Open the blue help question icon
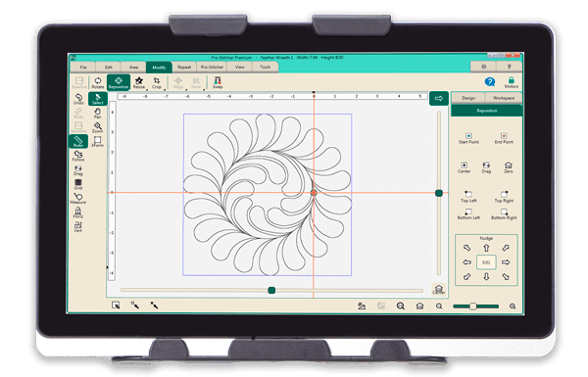The width and height of the screenshot is (588, 377). click(490, 81)
